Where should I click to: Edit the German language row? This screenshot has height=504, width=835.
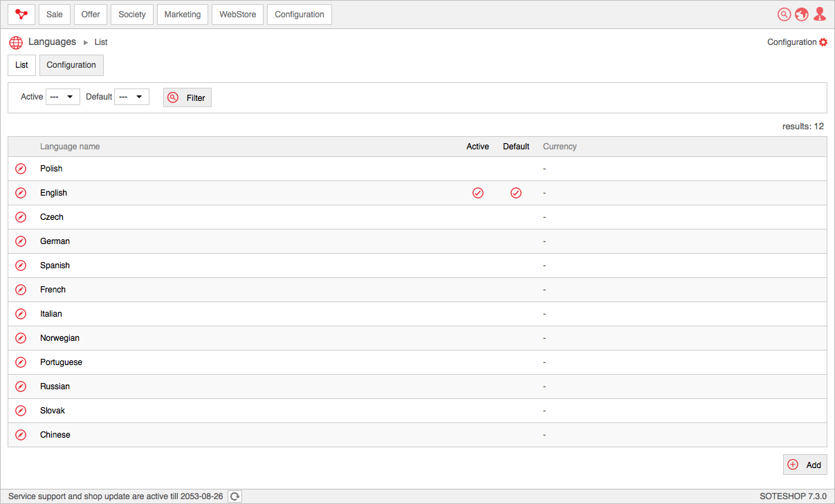coord(21,241)
